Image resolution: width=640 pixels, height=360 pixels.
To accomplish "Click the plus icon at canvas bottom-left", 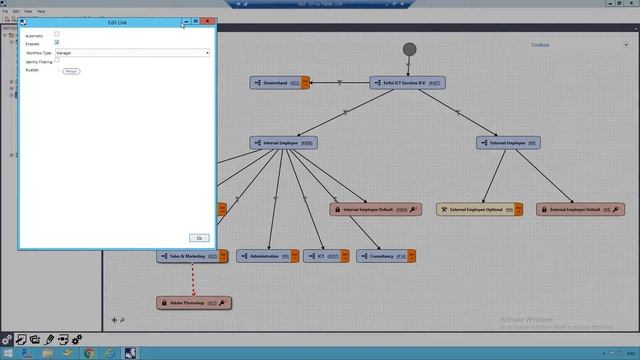I will click(114, 320).
